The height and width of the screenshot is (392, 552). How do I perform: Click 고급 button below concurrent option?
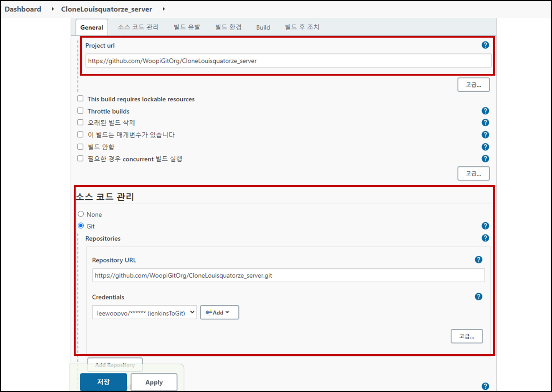pyautogui.click(x=474, y=174)
